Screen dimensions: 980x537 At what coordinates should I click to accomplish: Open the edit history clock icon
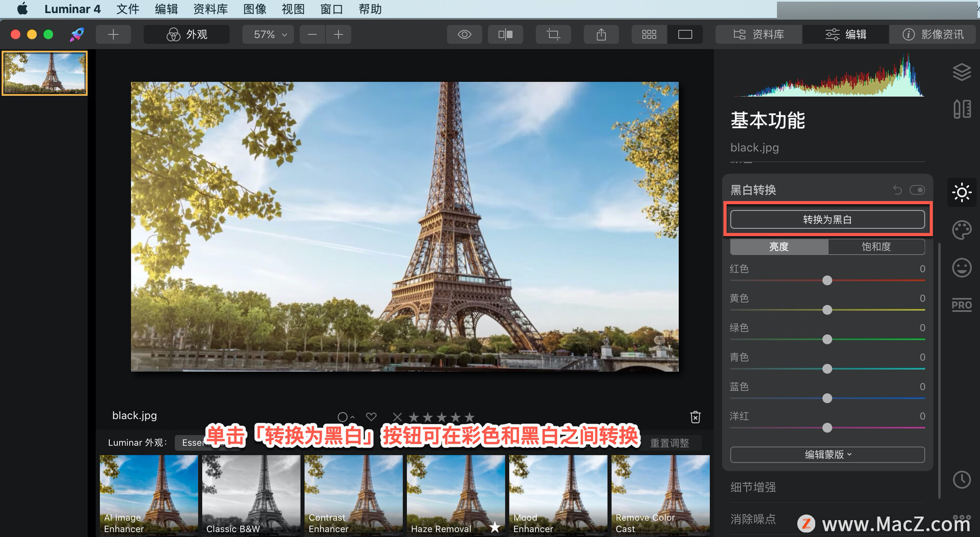(962, 479)
